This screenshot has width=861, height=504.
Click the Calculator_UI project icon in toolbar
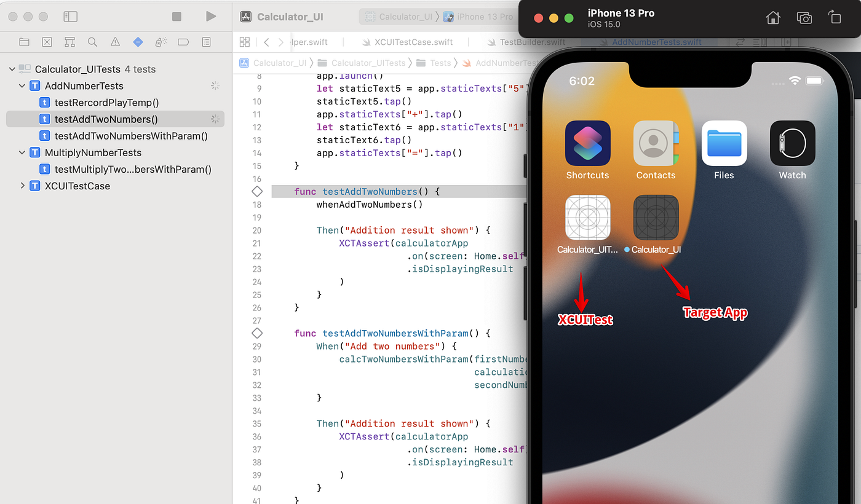pos(245,17)
